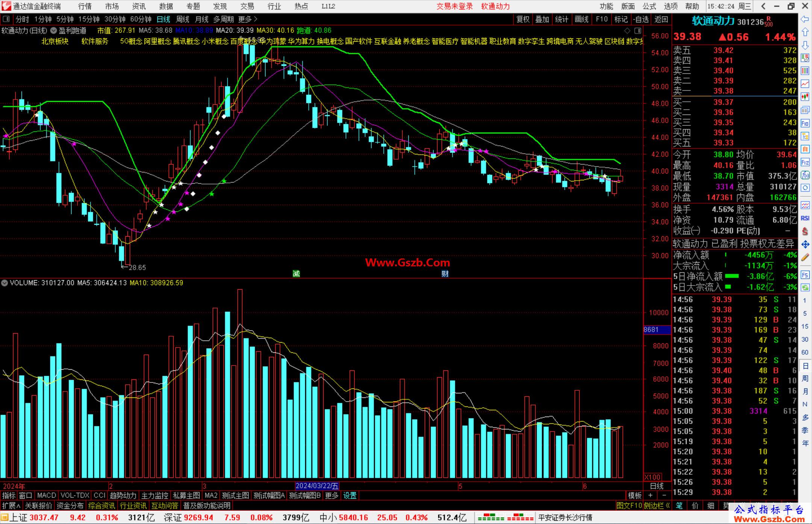Click the down arrow icon for next stock
The width and height of the screenshot is (812, 524).
click(805, 45)
